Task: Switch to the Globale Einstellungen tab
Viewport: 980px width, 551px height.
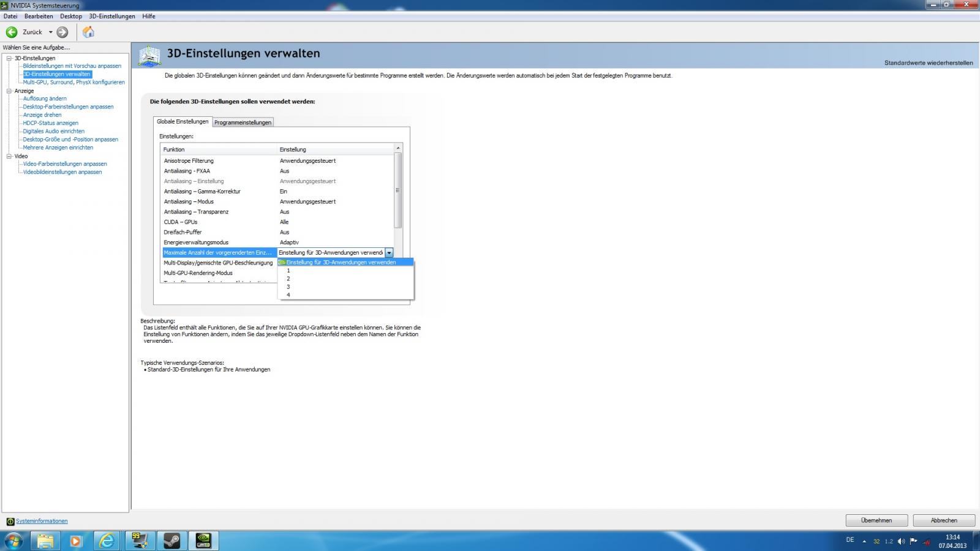Action: (183, 121)
